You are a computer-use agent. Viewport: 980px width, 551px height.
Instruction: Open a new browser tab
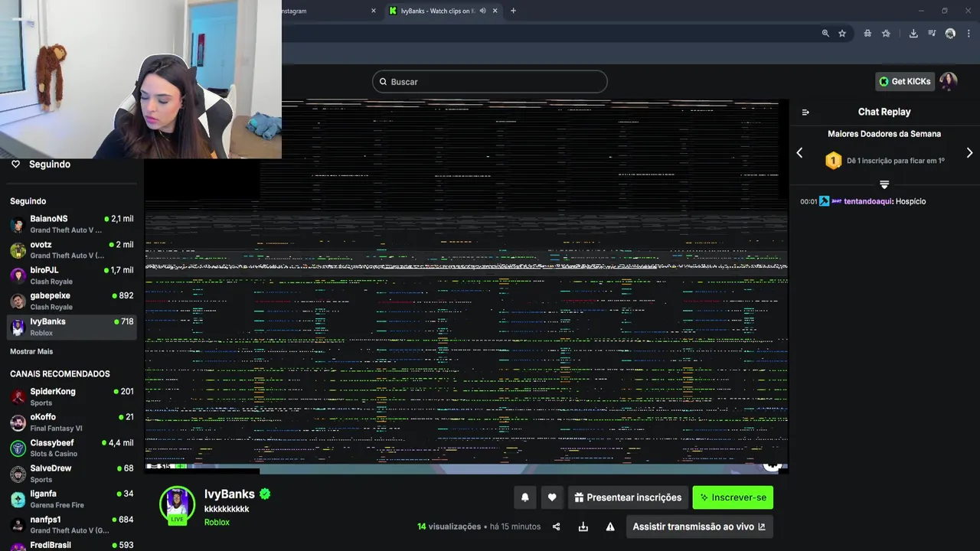pos(513,11)
